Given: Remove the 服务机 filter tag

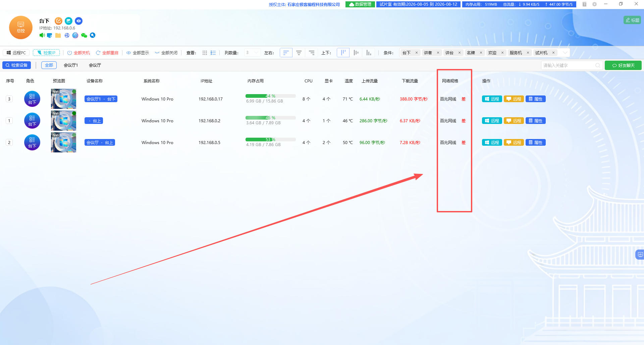Looking at the screenshot, I should (528, 53).
